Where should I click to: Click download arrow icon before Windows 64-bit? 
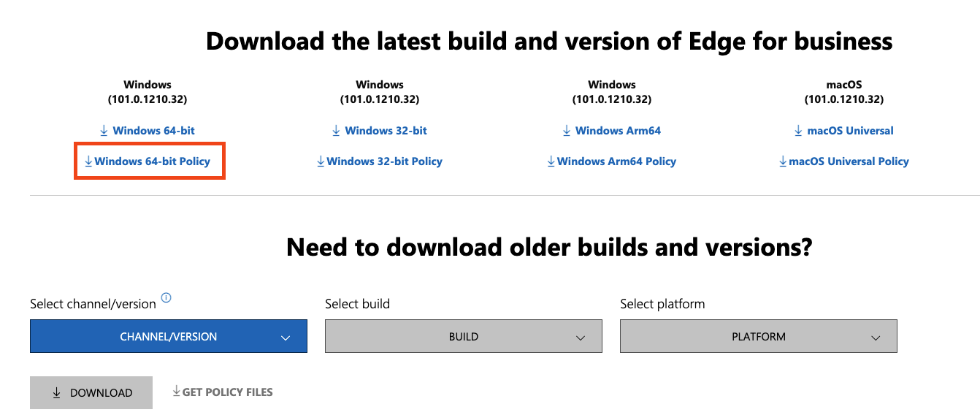104,131
